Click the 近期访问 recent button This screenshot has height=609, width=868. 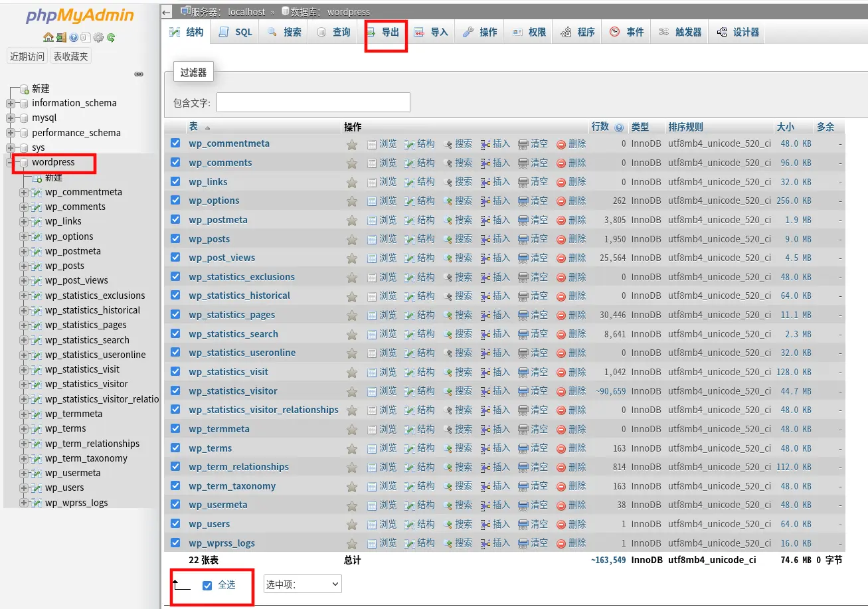pyautogui.click(x=27, y=56)
